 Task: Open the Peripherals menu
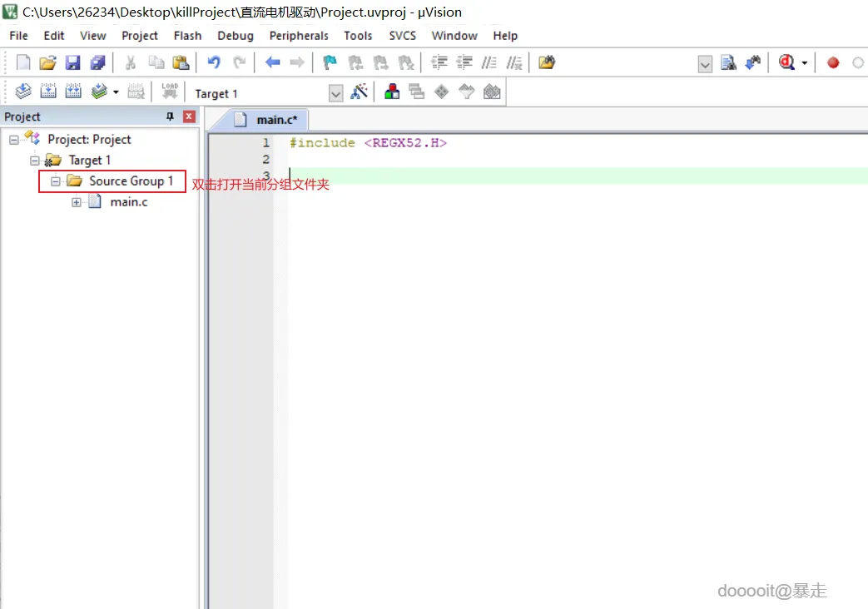click(299, 36)
